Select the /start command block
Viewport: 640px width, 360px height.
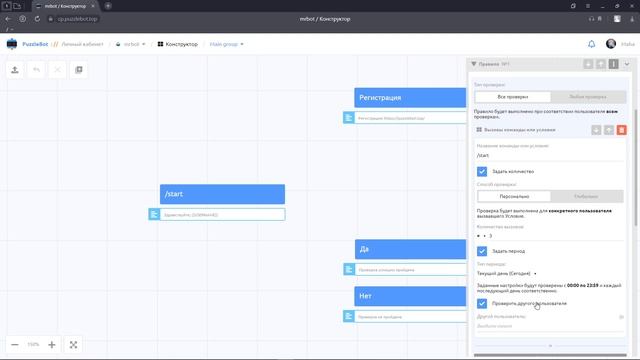(x=222, y=194)
